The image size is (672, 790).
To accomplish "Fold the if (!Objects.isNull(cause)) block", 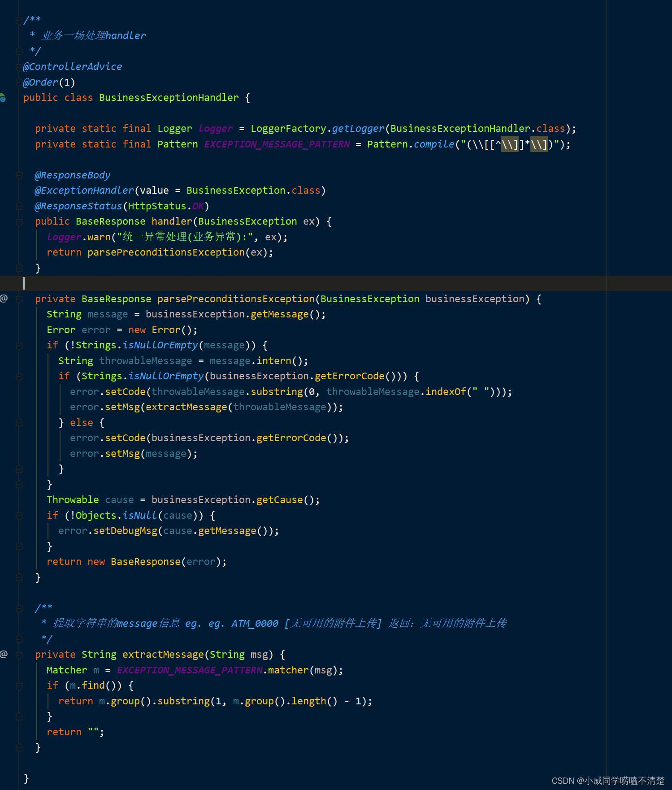I will point(19,516).
